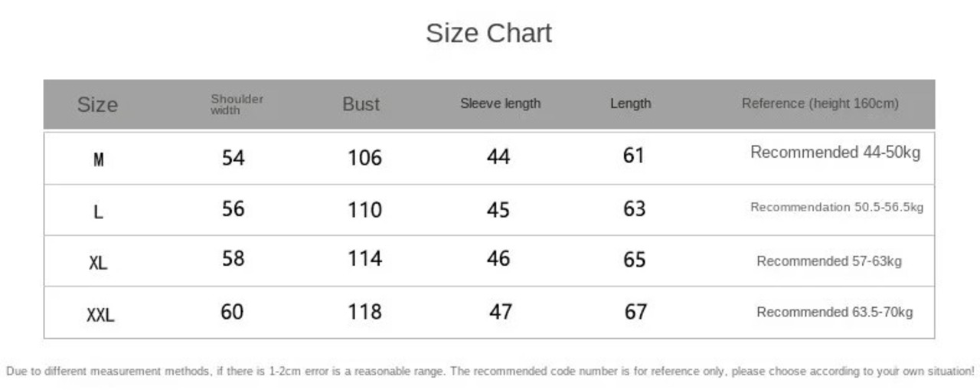Click the Shoulder width column header
980x390 pixels.
coord(237,104)
